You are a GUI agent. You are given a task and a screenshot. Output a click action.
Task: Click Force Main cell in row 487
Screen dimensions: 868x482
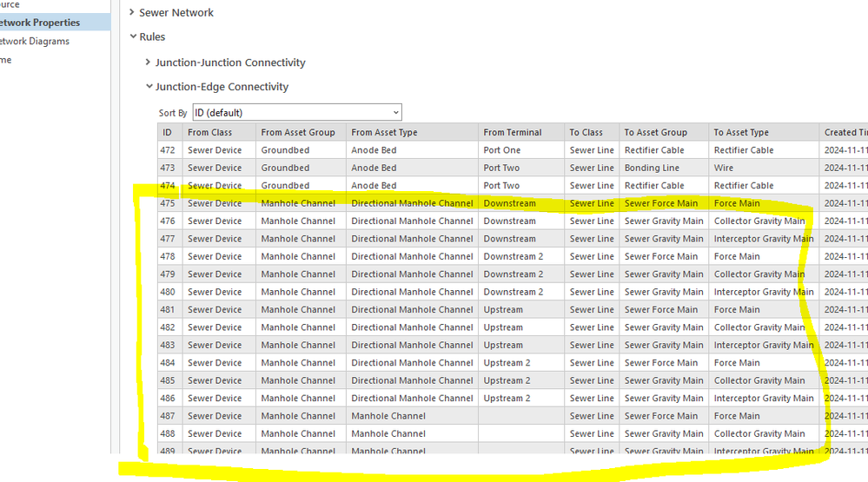point(764,416)
